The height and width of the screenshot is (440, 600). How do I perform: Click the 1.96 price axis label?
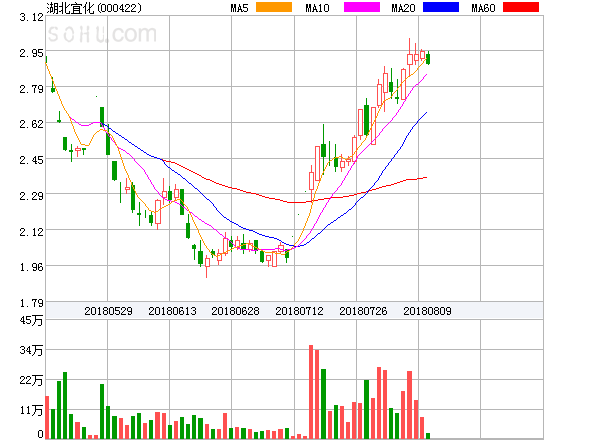point(31,267)
